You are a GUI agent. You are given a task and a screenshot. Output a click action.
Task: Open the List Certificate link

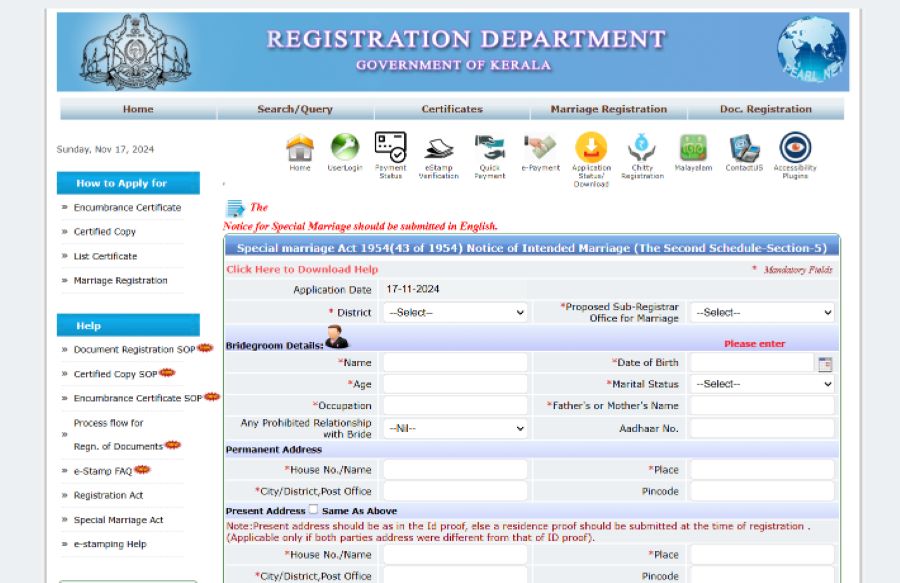click(106, 256)
